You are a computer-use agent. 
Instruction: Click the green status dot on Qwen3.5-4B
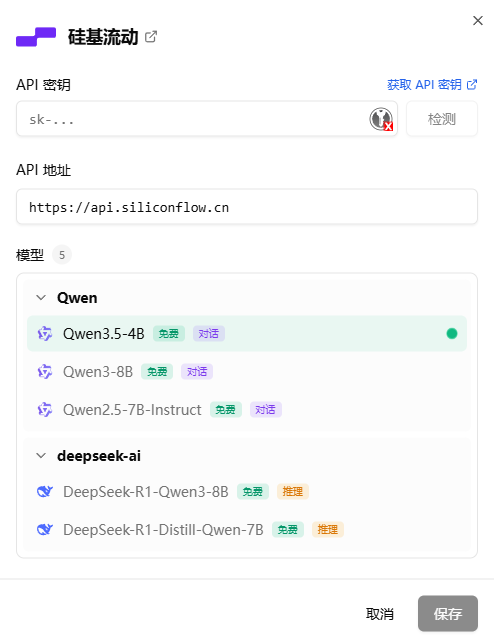coord(452,334)
